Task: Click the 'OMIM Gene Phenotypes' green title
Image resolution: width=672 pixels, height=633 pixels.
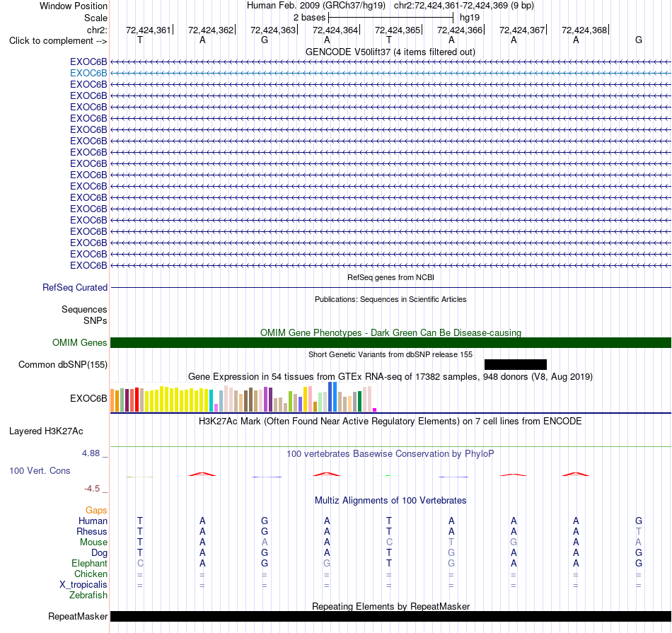Action: 390,332
